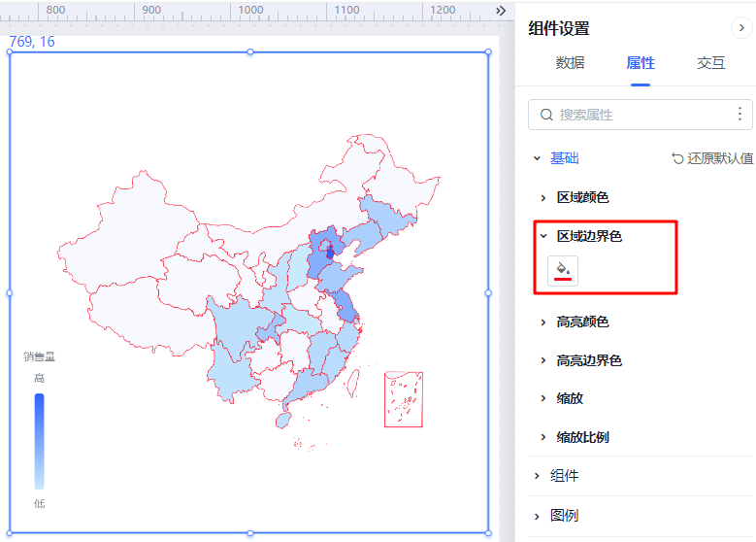756x542 pixels.
Task: Click the 低 legend label
Action: point(40,504)
